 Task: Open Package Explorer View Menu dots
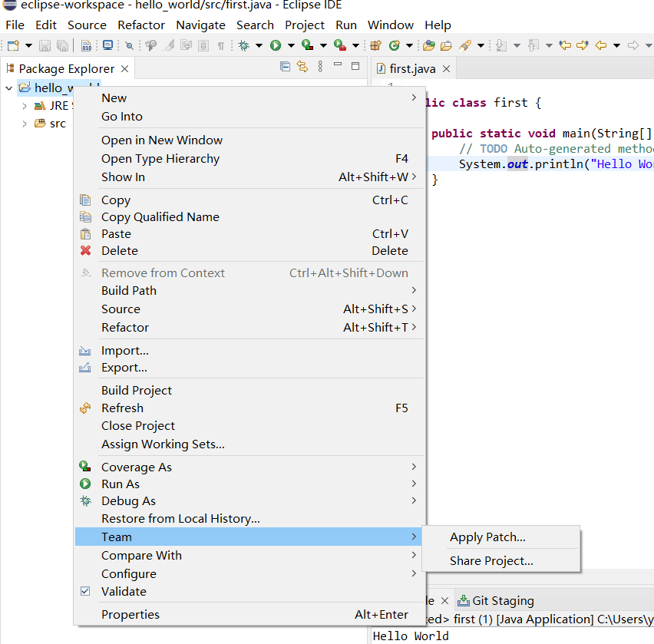pyautogui.click(x=320, y=66)
